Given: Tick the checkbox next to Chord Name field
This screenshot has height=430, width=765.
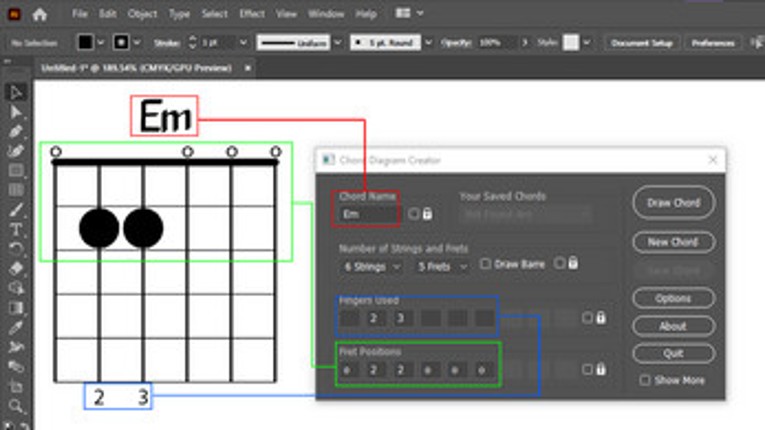Looking at the screenshot, I should pos(413,214).
